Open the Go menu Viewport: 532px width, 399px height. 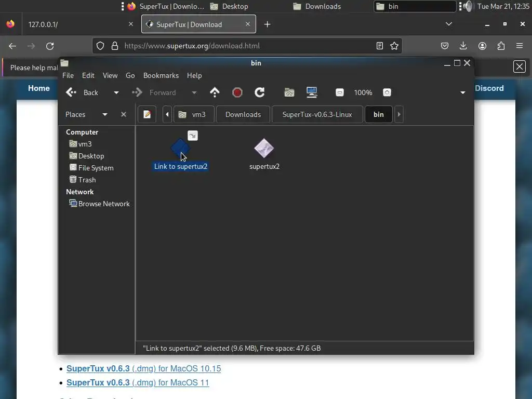130,75
